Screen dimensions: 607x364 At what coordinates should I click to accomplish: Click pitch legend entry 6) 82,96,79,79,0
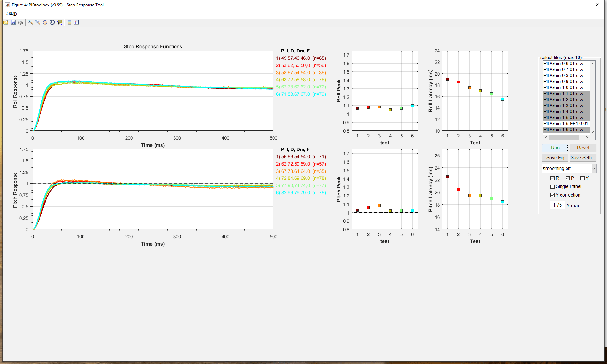pos(301,193)
